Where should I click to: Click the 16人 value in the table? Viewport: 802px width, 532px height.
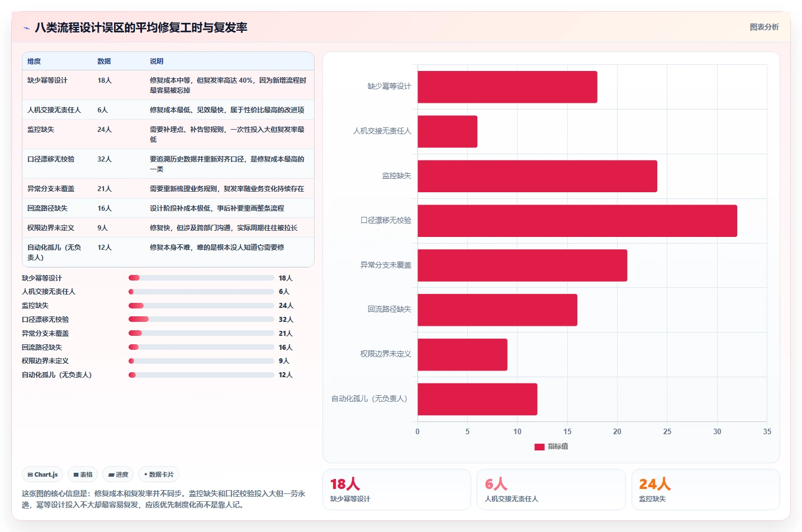[105, 208]
